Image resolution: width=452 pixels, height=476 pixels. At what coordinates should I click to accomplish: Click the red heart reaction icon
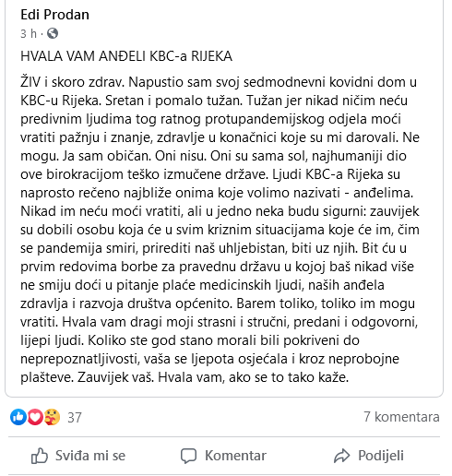point(35,417)
